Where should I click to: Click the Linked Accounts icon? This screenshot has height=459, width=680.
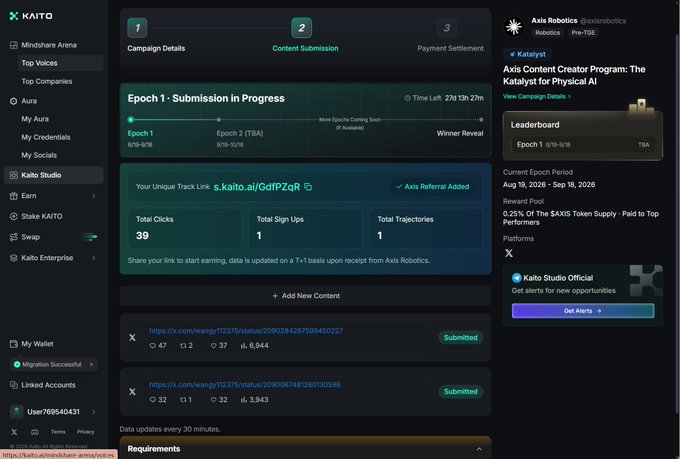14,385
